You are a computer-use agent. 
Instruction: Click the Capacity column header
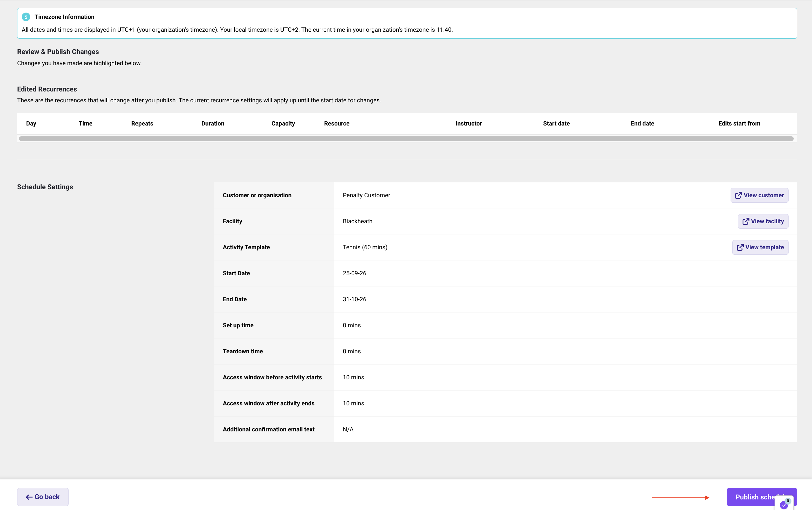pyautogui.click(x=283, y=123)
